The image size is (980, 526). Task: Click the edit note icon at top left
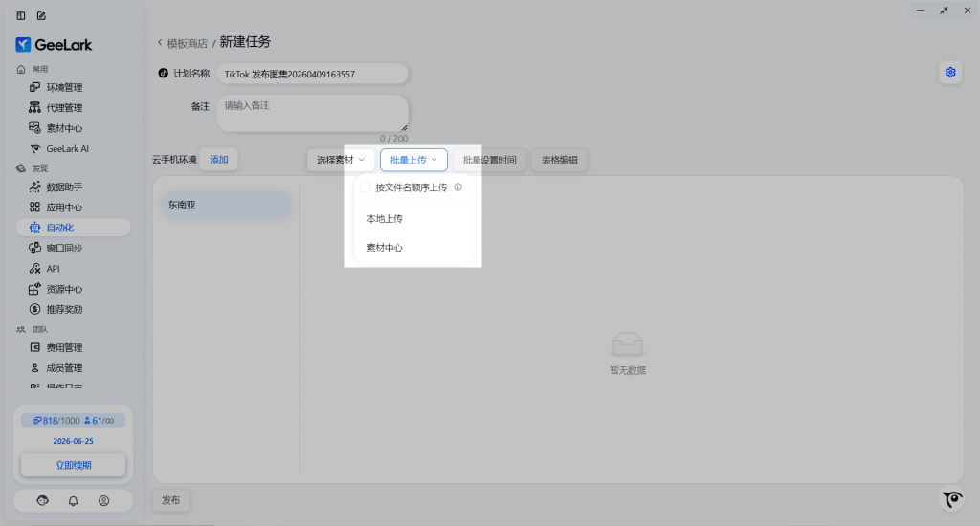[x=41, y=16]
